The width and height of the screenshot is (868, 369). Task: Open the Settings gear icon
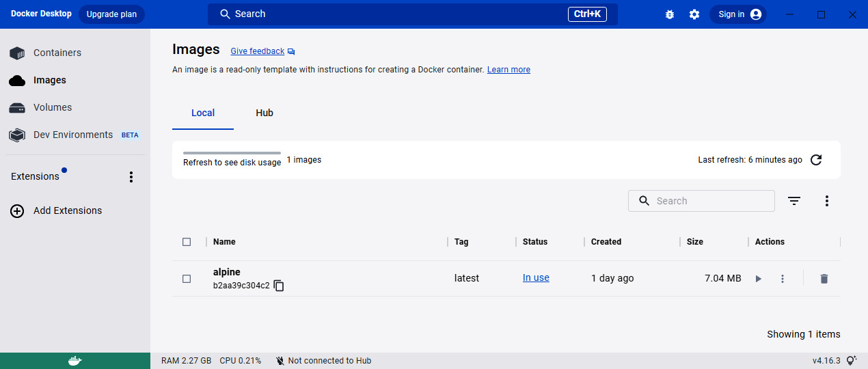pos(694,14)
